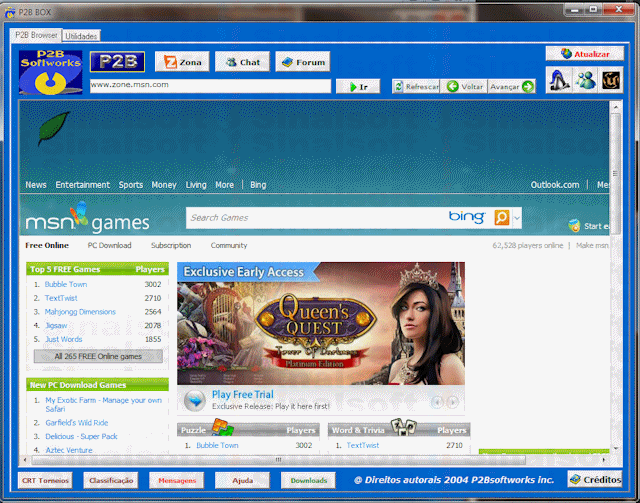Open the Bing link in the nav bar

pos(258,185)
